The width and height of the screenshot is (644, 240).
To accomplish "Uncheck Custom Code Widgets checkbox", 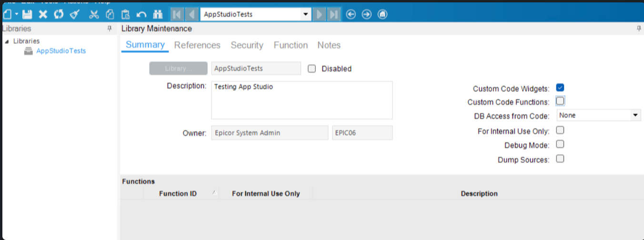I will point(560,88).
